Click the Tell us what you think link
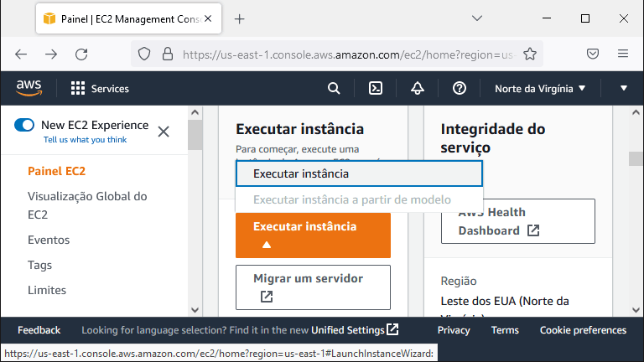 (85, 140)
